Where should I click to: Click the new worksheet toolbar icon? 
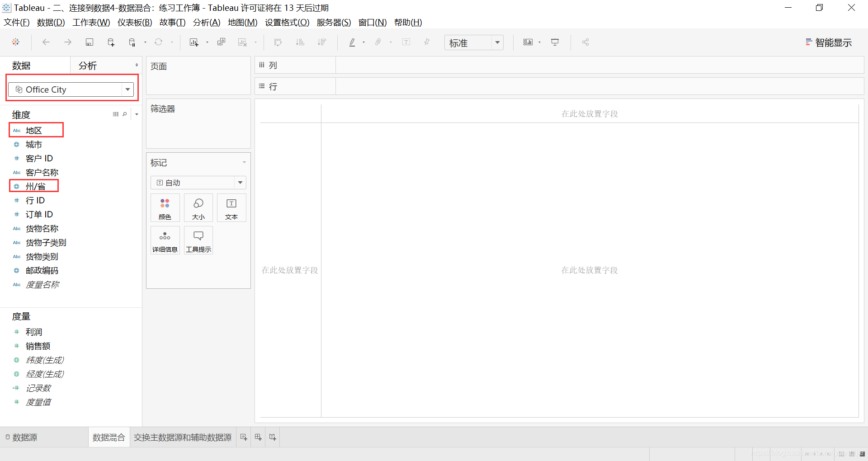point(194,42)
